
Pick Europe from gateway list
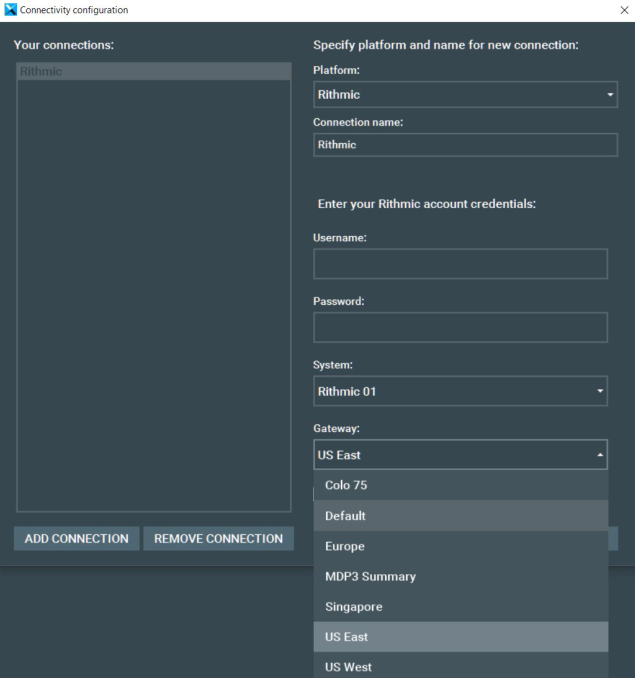[x=461, y=546]
